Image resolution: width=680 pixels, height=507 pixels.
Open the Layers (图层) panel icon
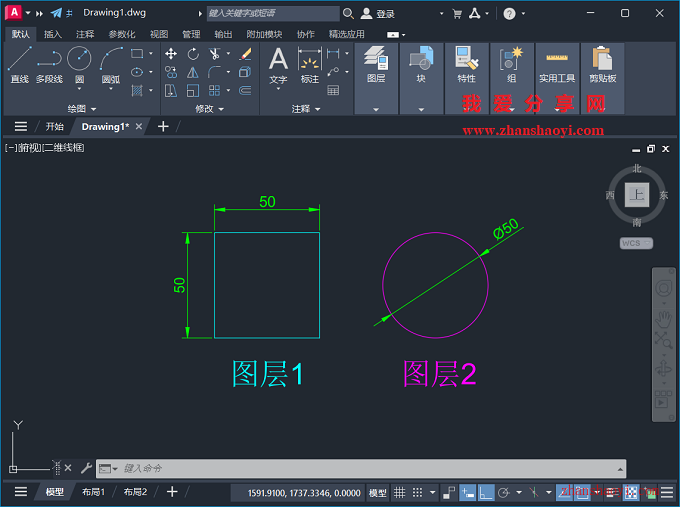376,61
